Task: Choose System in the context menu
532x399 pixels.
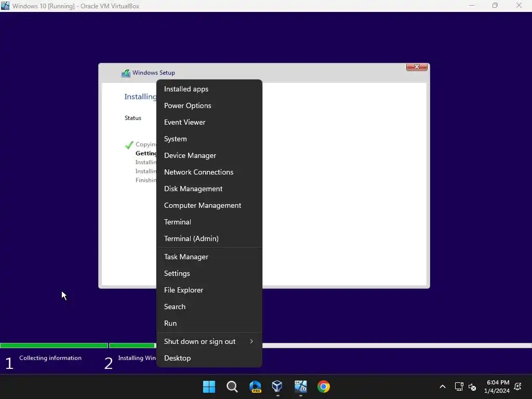Action: click(x=209, y=139)
